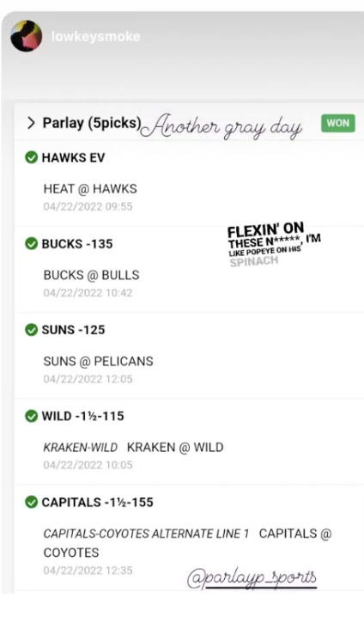Image resolution: width=364 pixels, height=641 pixels.
Task: Click the green WON badge
Action: [338, 123]
